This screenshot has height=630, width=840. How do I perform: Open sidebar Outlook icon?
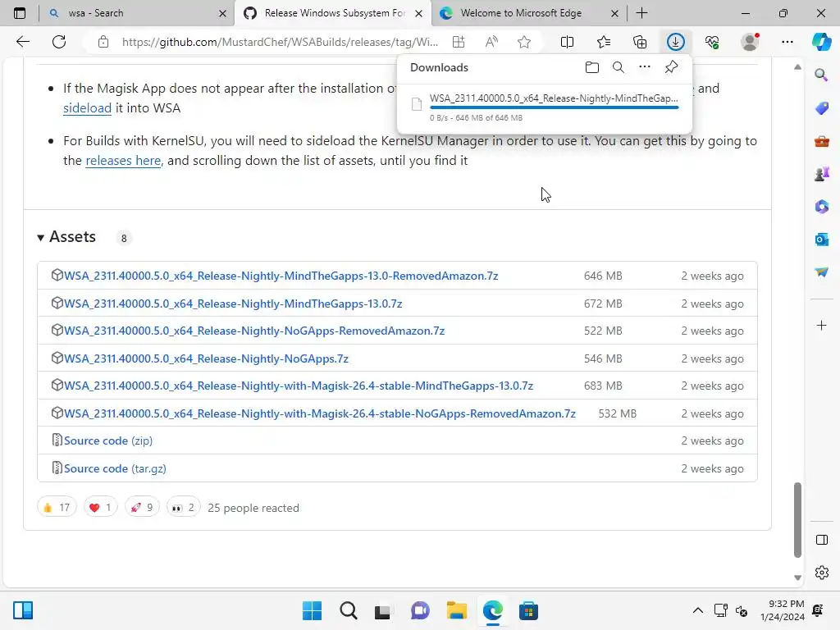[x=821, y=240]
